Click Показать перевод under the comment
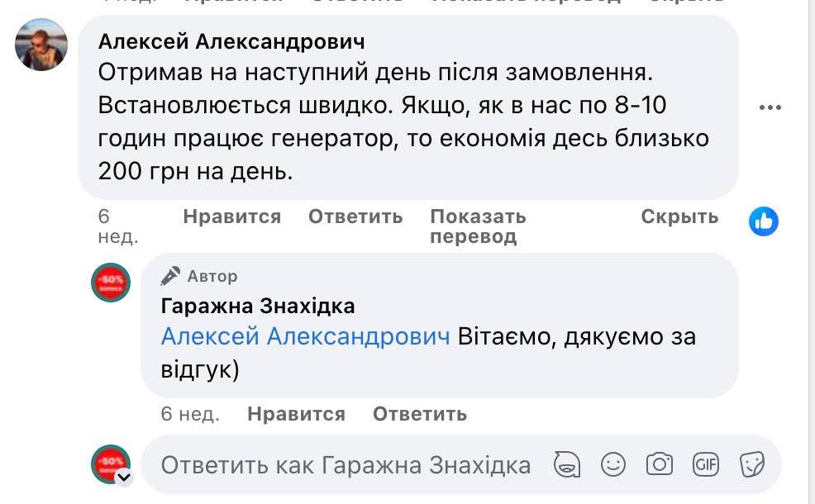Viewport: 815px width, 504px height. pyautogui.click(x=478, y=226)
